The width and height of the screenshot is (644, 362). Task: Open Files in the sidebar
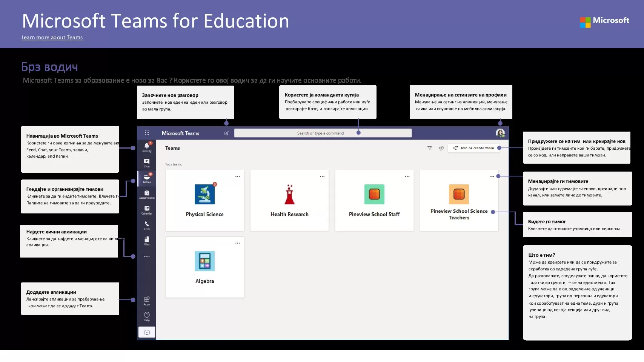147,241
